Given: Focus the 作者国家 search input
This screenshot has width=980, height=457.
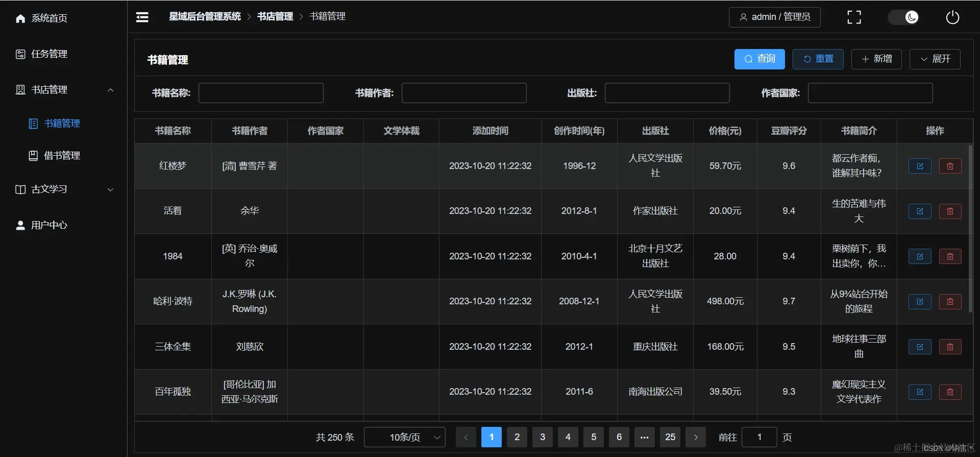Looking at the screenshot, I should tap(870, 93).
